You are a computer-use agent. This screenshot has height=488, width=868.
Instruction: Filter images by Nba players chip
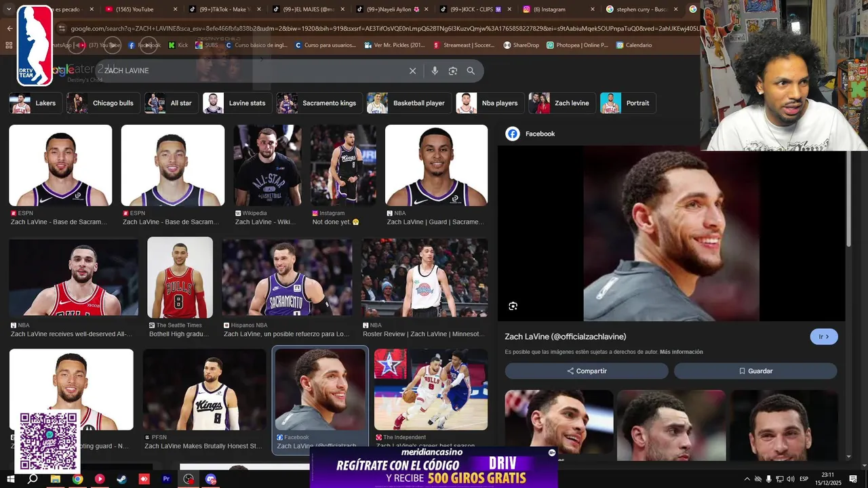coord(490,103)
